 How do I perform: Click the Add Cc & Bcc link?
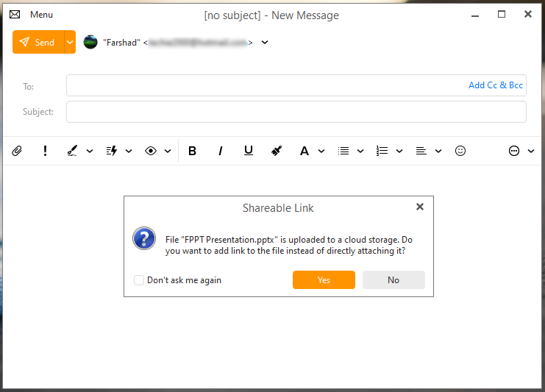tap(495, 85)
